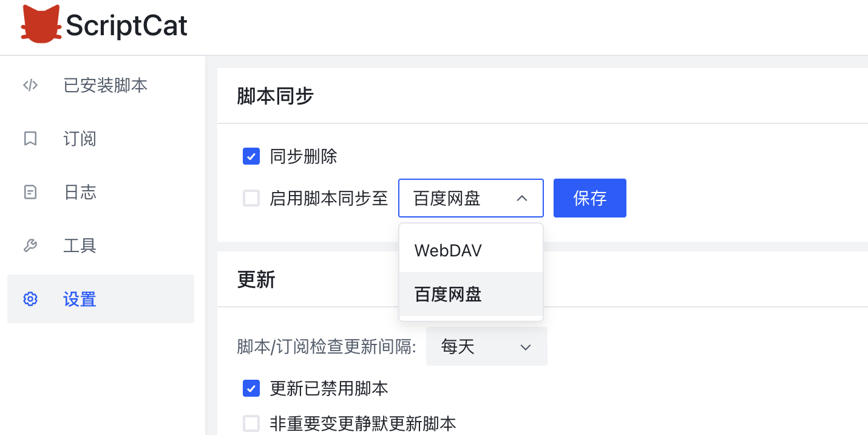
Task: Select the wrench icon next to 工具
Action: (x=30, y=245)
